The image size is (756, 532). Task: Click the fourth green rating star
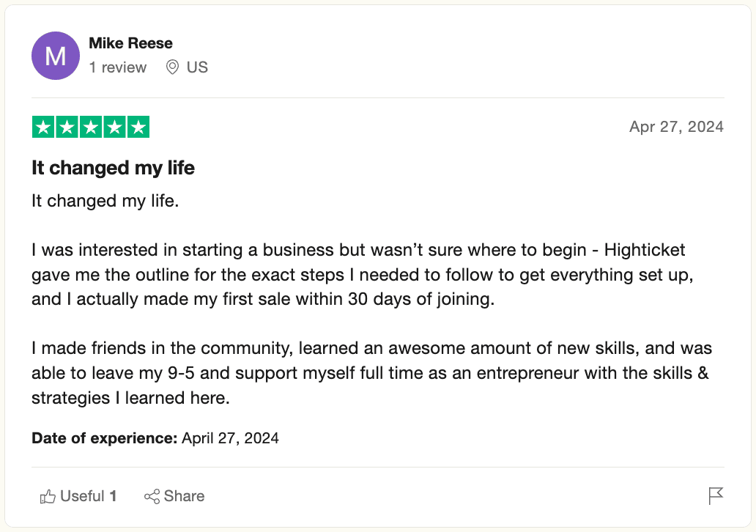(x=114, y=128)
